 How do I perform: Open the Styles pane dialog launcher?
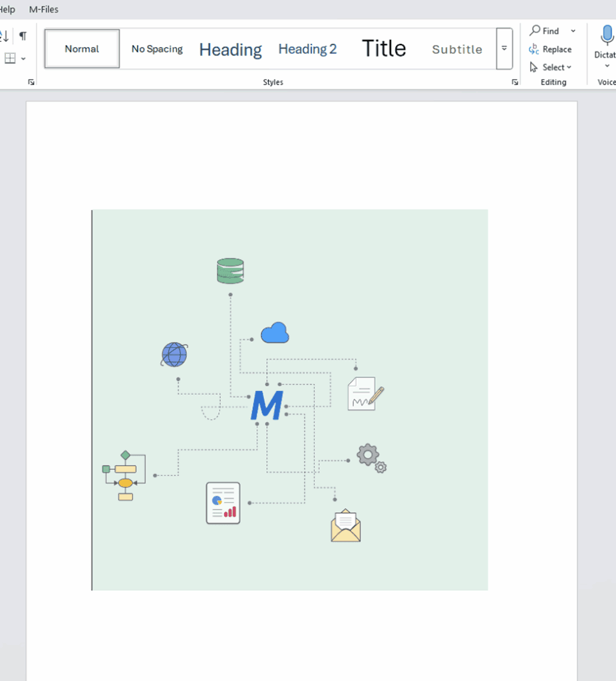pyautogui.click(x=514, y=82)
